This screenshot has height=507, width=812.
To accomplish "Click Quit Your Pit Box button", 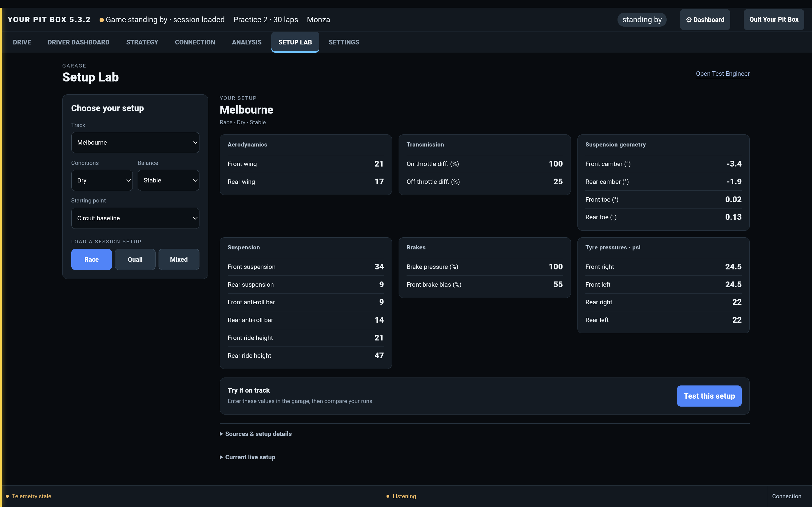I will pyautogui.click(x=774, y=20).
